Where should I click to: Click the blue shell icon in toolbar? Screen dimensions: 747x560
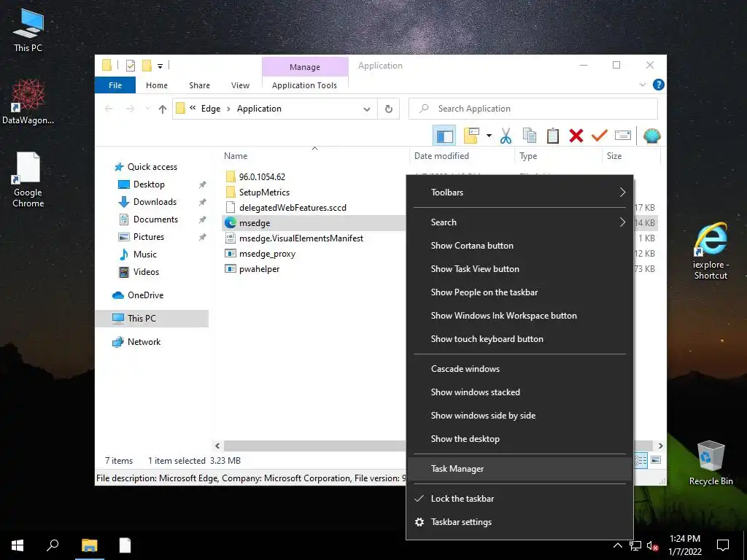click(651, 136)
